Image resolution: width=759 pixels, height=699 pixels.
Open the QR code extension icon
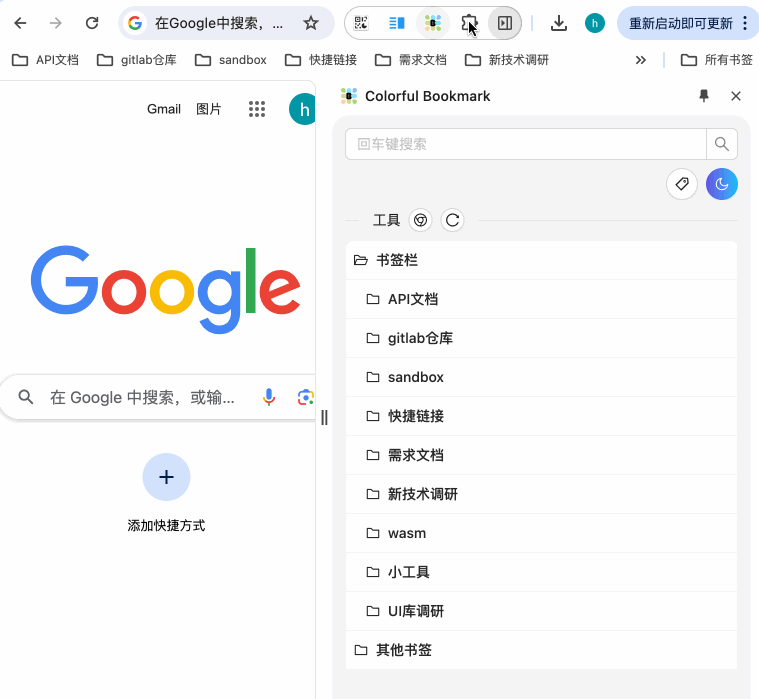click(361, 23)
